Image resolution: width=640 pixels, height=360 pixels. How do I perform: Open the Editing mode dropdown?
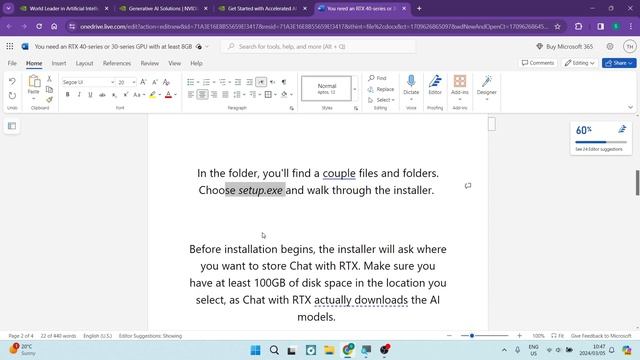579,63
